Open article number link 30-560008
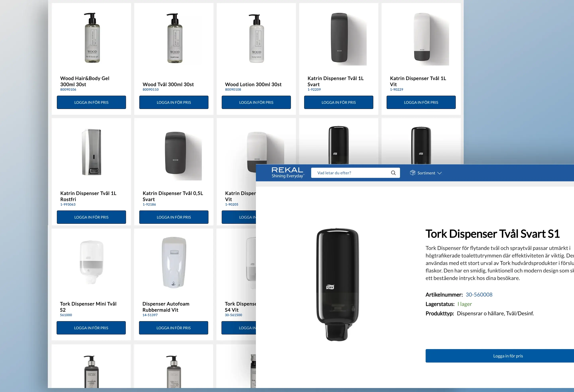 click(479, 294)
